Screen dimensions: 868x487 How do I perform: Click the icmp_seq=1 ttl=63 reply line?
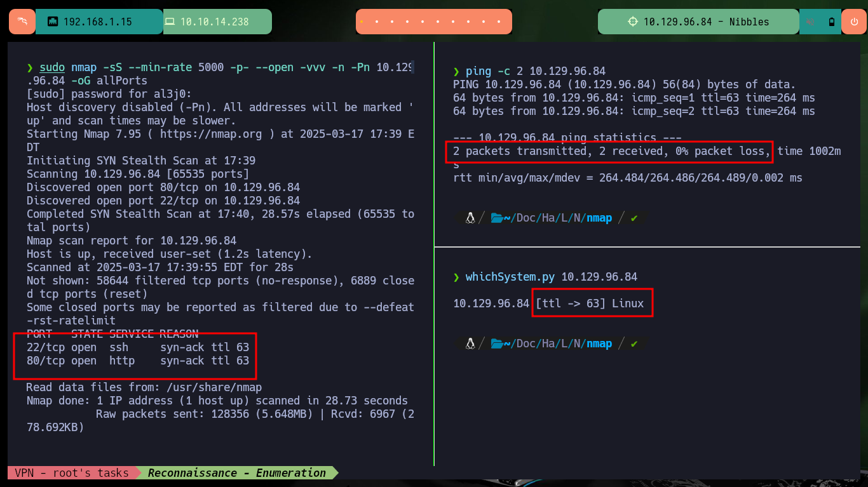634,98
